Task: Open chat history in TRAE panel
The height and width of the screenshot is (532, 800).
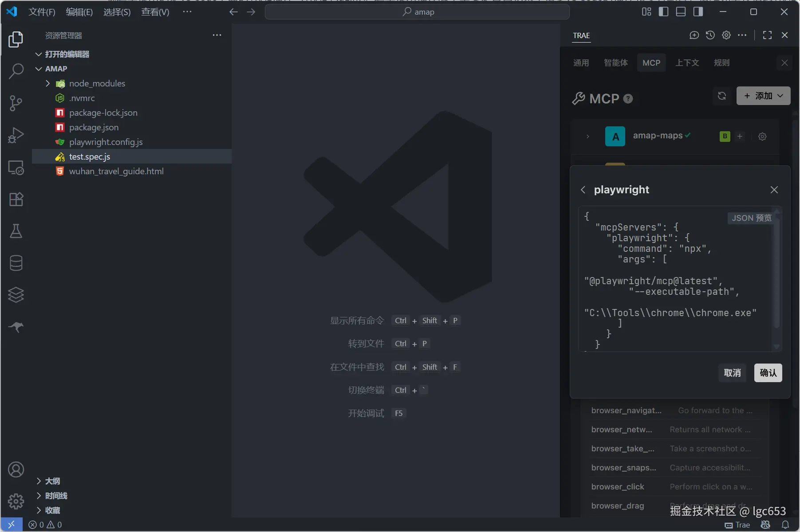Action: pyautogui.click(x=710, y=35)
